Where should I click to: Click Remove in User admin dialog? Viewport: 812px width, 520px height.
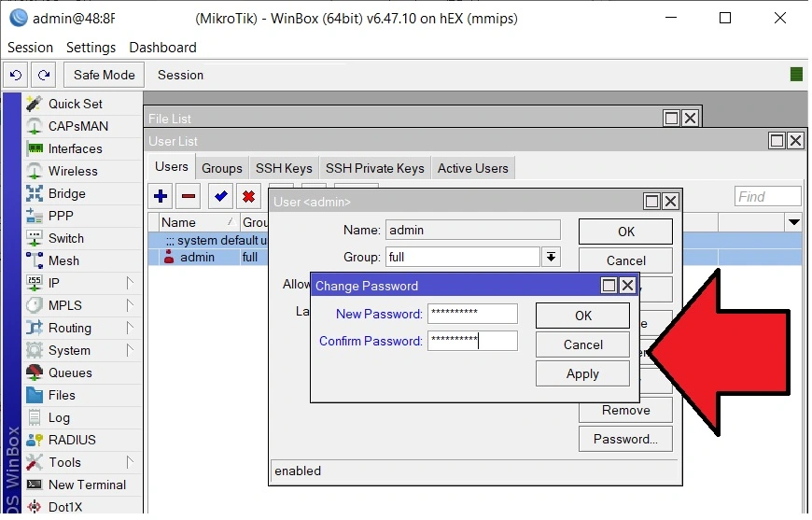pyautogui.click(x=625, y=411)
